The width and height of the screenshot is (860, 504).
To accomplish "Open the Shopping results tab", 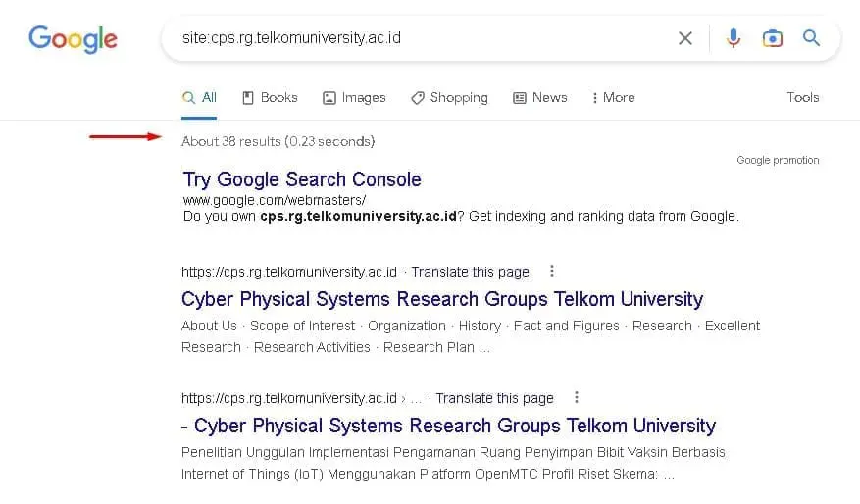I will click(449, 98).
